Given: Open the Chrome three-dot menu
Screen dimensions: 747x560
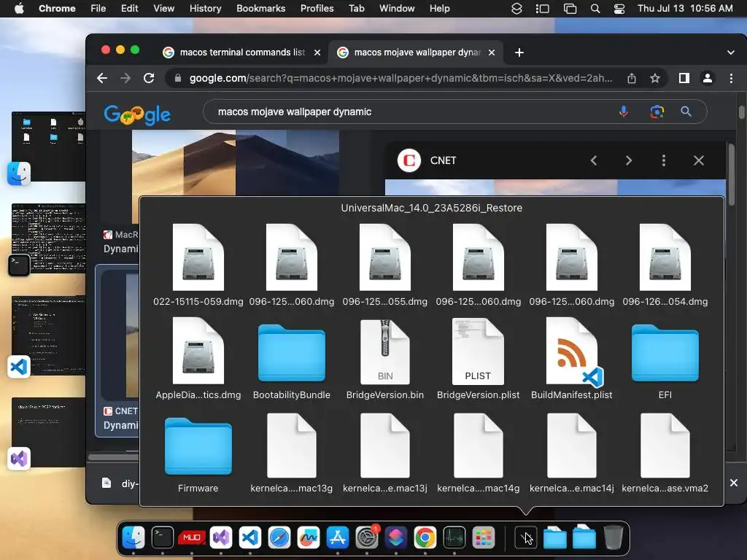Looking at the screenshot, I should (731, 78).
